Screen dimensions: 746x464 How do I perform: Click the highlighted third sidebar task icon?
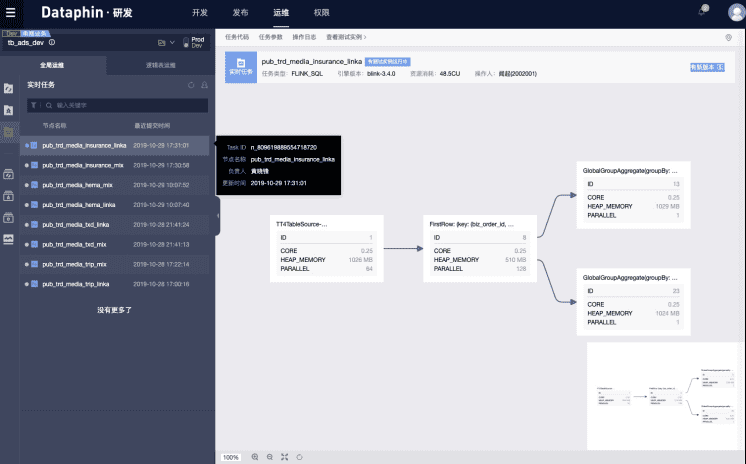(9, 132)
